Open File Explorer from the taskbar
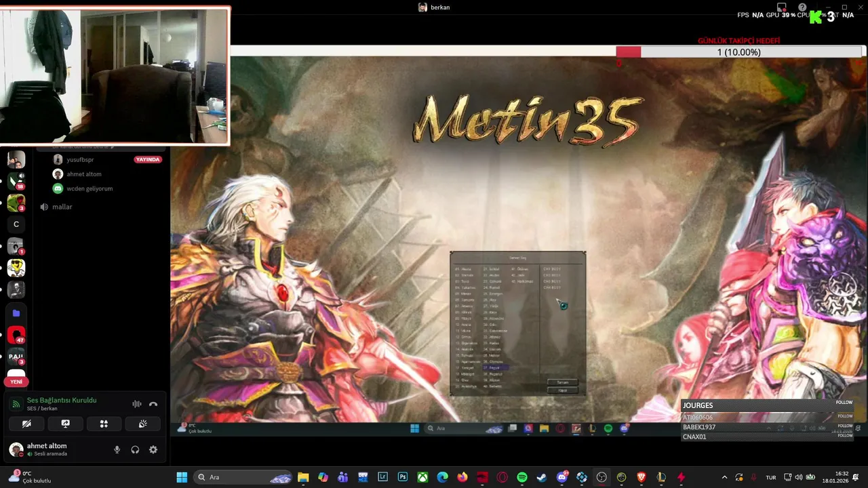This screenshot has height=488, width=868. (303, 477)
